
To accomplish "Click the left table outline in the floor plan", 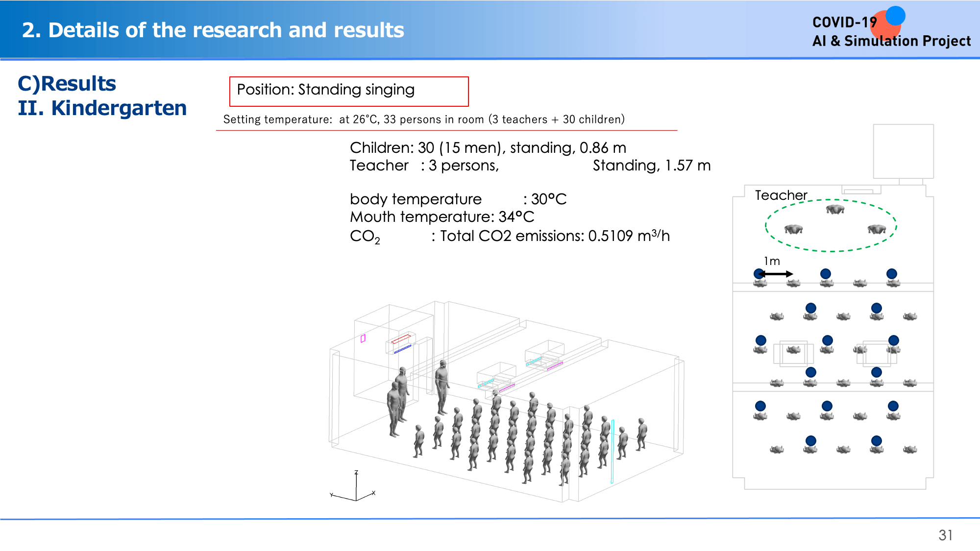I will pyautogui.click(x=794, y=353).
